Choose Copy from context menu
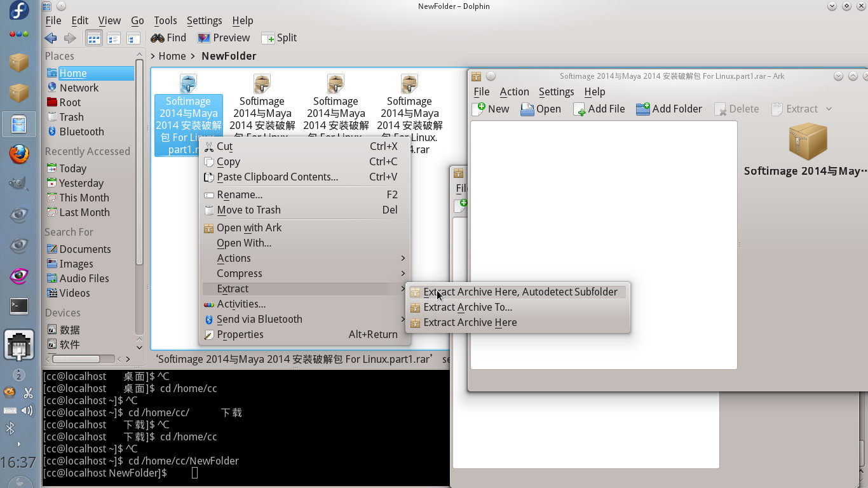Viewport: 868px width, 488px height. tap(305, 161)
